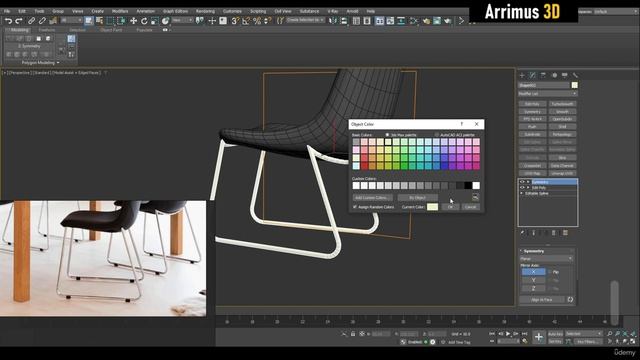Activate the Select and Scale tool
The height and width of the screenshot is (360, 640).
pos(154,21)
